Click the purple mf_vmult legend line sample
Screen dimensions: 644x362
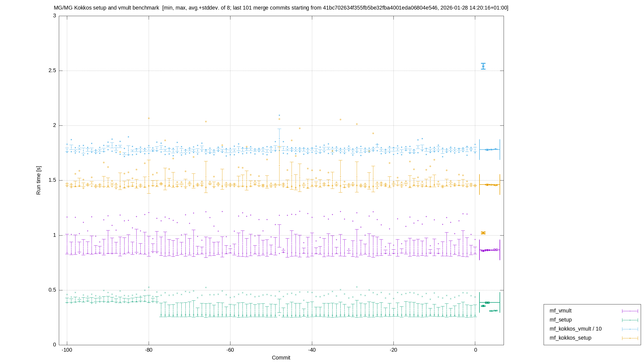[630, 311]
